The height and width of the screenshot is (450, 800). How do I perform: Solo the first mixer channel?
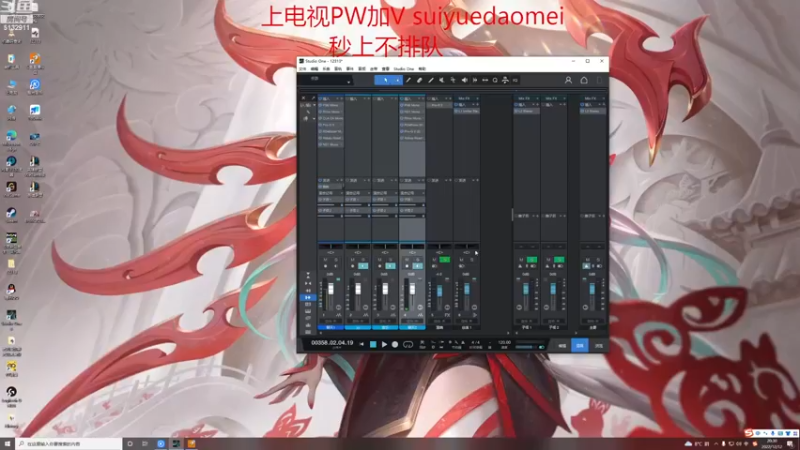pos(336,260)
